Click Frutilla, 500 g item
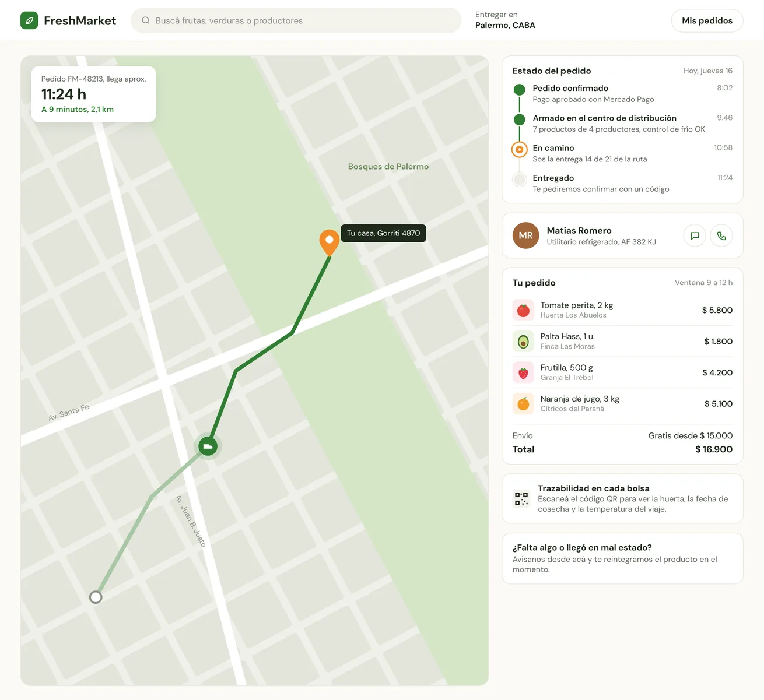 pyautogui.click(x=622, y=372)
